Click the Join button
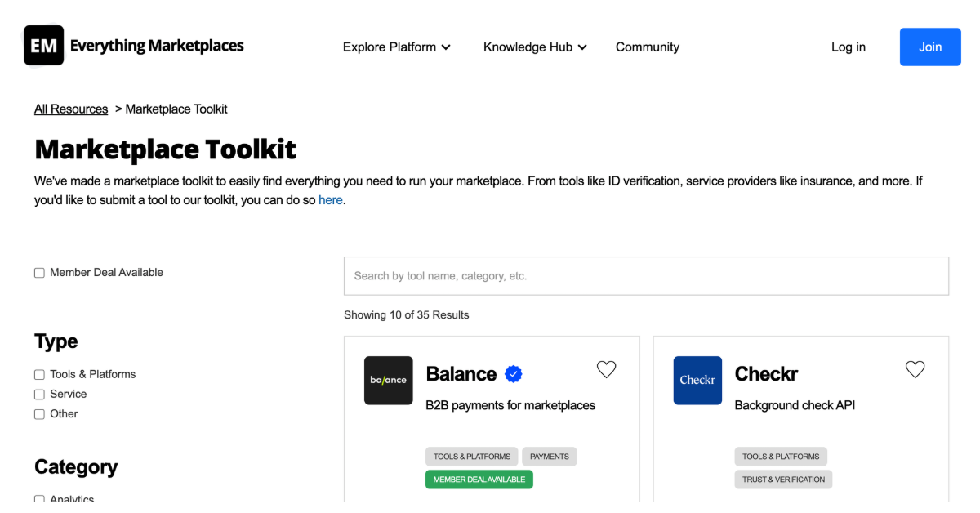980x513 pixels. pyautogui.click(x=930, y=47)
